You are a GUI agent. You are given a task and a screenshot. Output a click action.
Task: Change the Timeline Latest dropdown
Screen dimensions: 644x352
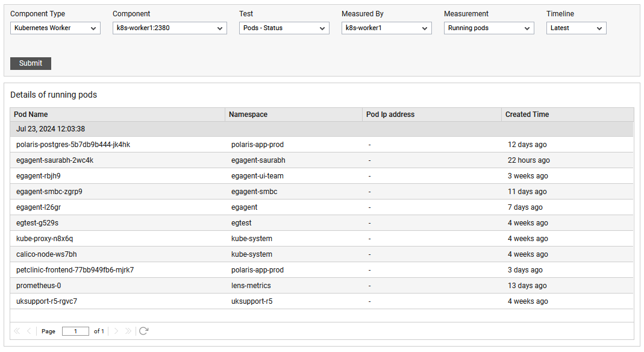[x=577, y=28]
